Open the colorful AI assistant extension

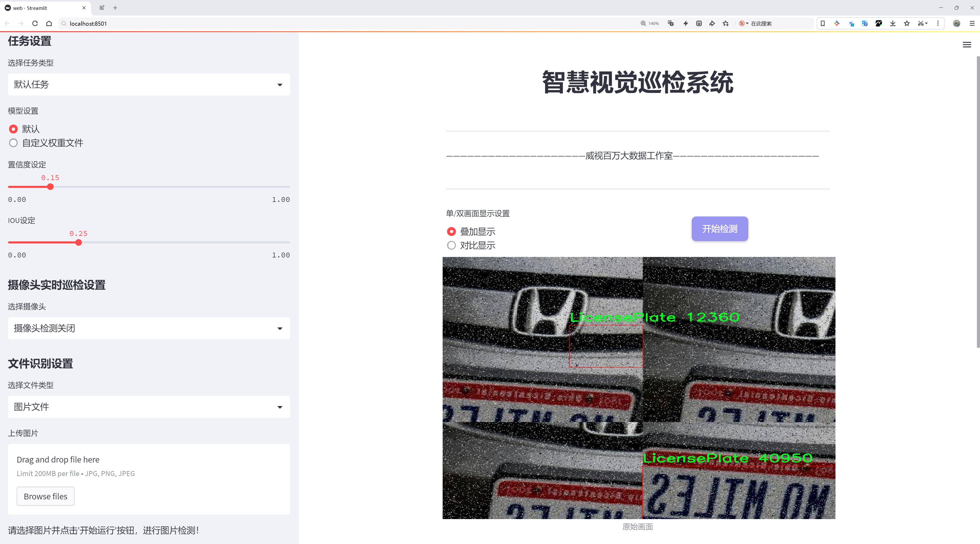pyautogui.click(x=837, y=23)
